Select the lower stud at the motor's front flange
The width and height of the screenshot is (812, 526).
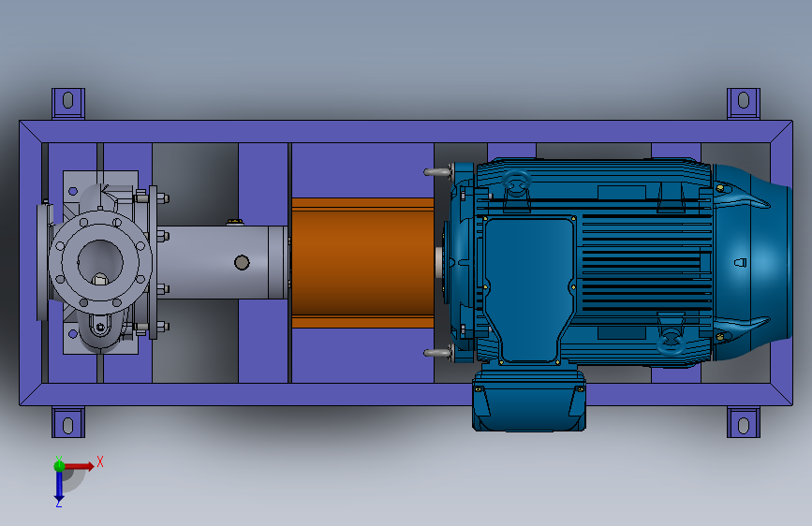(x=438, y=353)
